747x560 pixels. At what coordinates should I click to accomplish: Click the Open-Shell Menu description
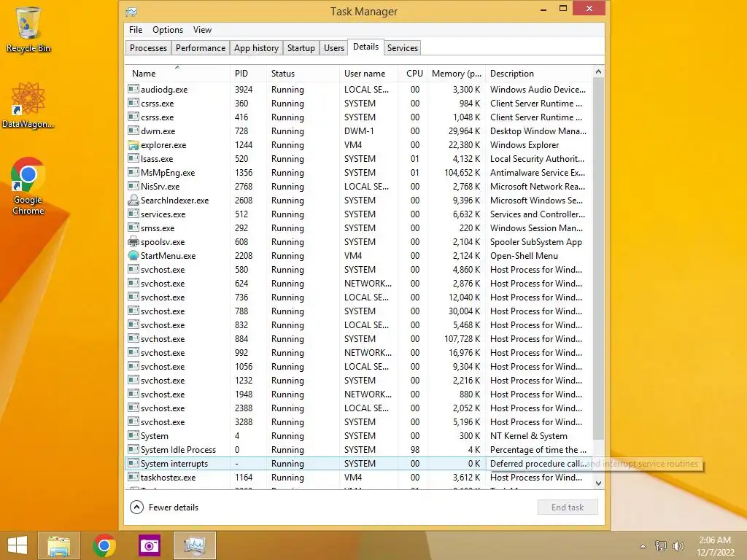point(524,255)
